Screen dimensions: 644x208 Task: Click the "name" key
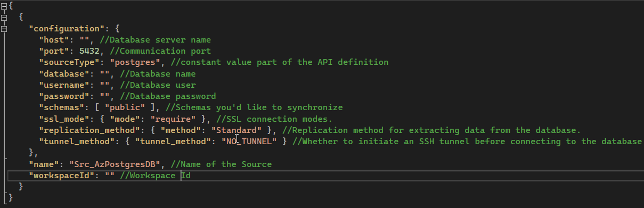44,164
